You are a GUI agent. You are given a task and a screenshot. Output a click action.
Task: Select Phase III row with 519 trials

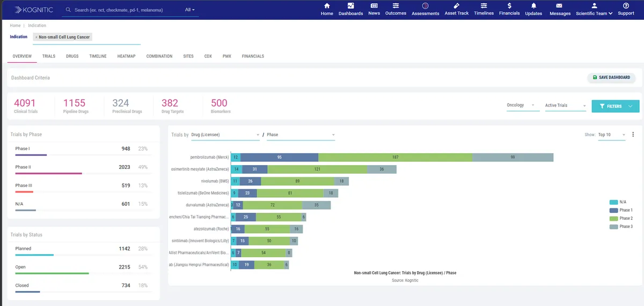coord(83,187)
